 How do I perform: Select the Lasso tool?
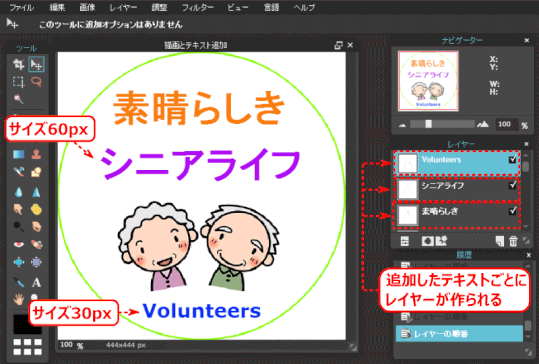coord(36,82)
